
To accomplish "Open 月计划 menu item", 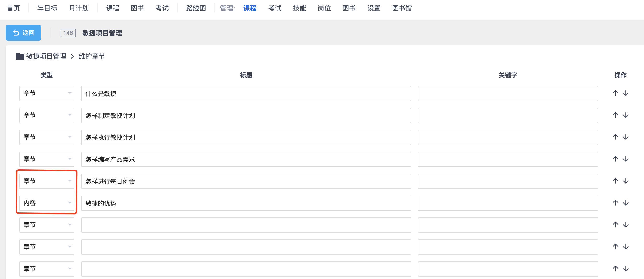I will point(79,8).
